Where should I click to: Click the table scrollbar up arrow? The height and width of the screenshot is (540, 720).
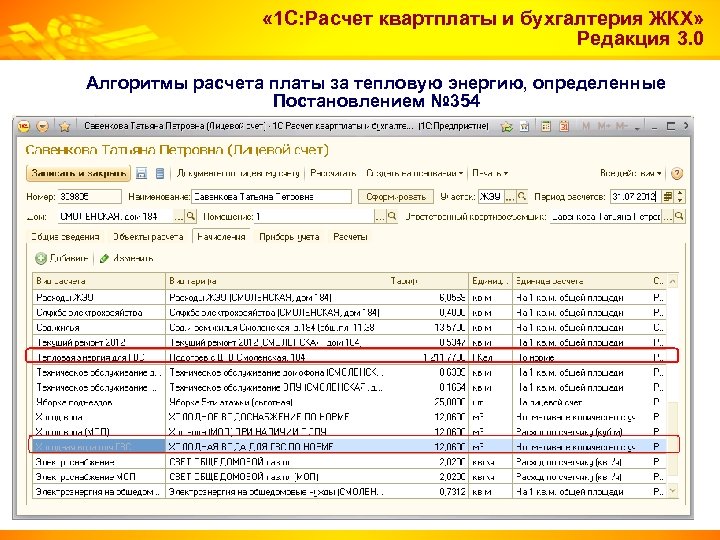(x=673, y=281)
